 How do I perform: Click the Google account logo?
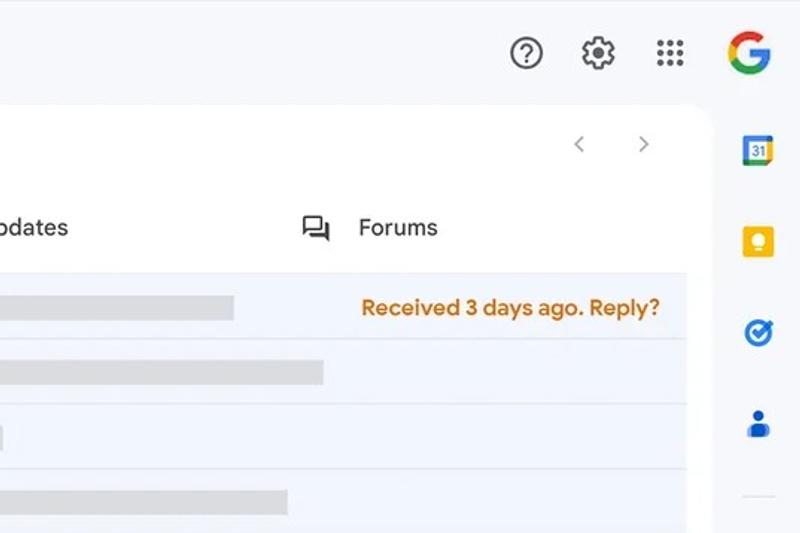[x=749, y=53]
